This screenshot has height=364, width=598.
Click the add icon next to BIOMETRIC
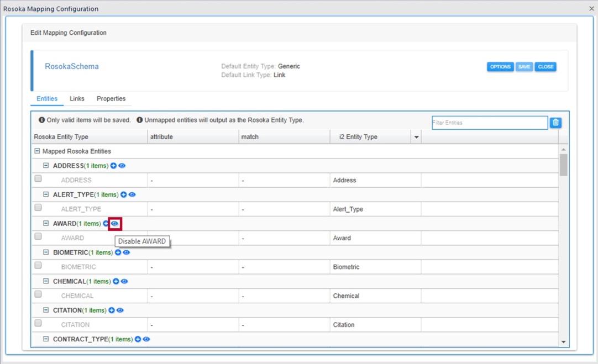coord(118,252)
